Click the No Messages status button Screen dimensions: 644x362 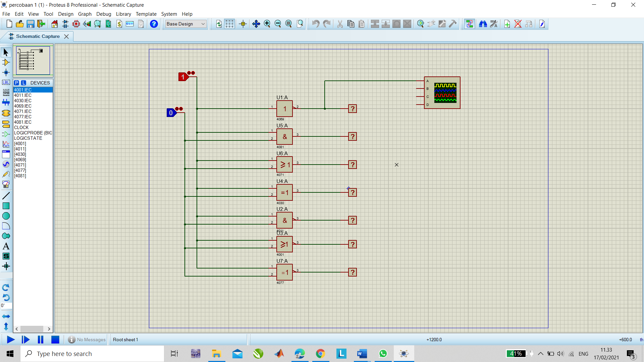click(87, 340)
